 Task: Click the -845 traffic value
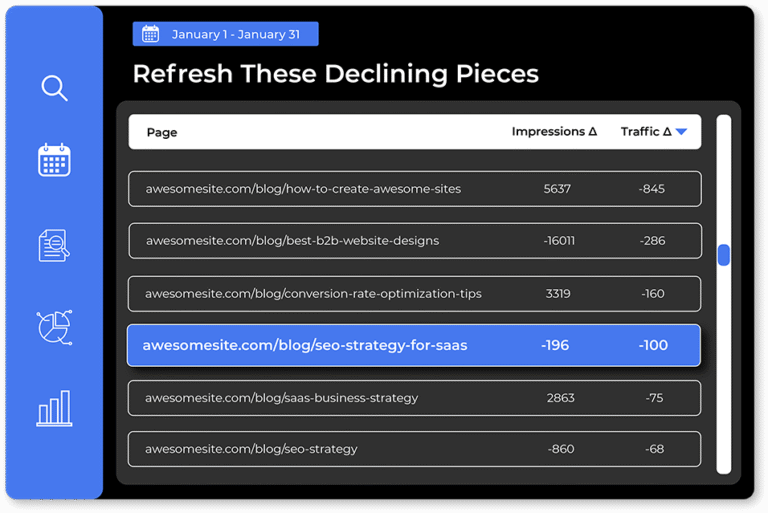pos(652,189)
